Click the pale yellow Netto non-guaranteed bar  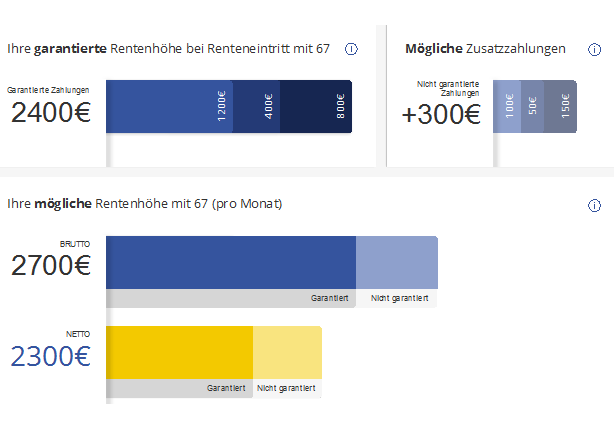[287, 352]
